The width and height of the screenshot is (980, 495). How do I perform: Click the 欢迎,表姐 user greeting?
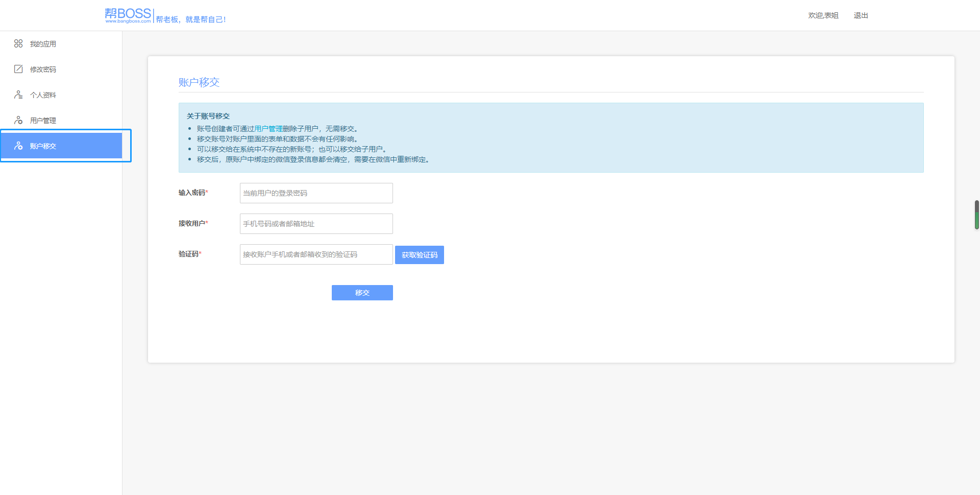click(x=823, y=15)
